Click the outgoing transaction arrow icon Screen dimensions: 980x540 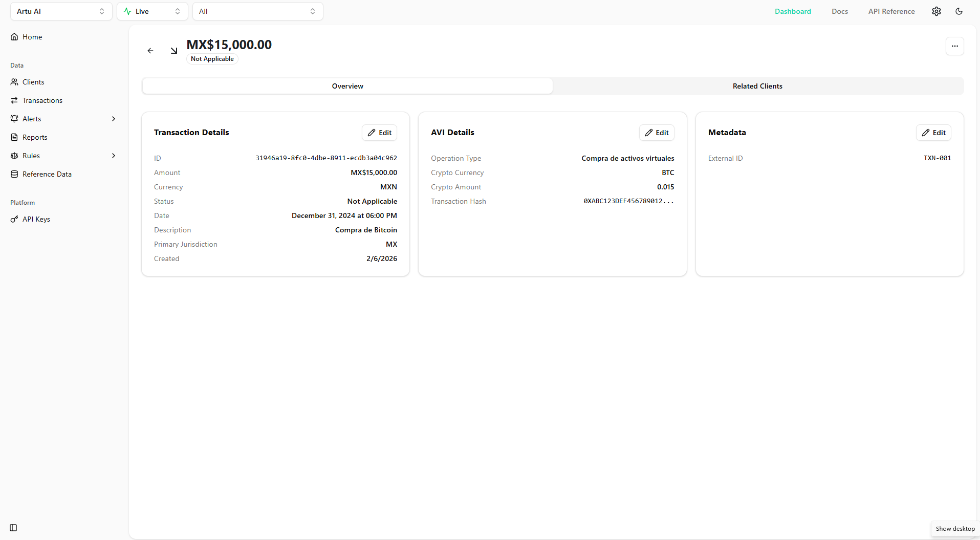coord(174,51)
